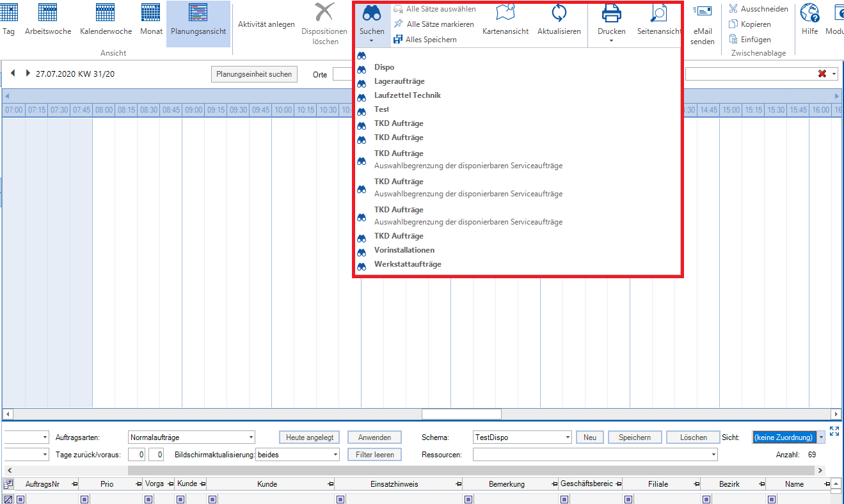Viewport: 844px width, 504px height.
Task: Toggle the pin on the Bemerkung column
Action: coord(554,484)
